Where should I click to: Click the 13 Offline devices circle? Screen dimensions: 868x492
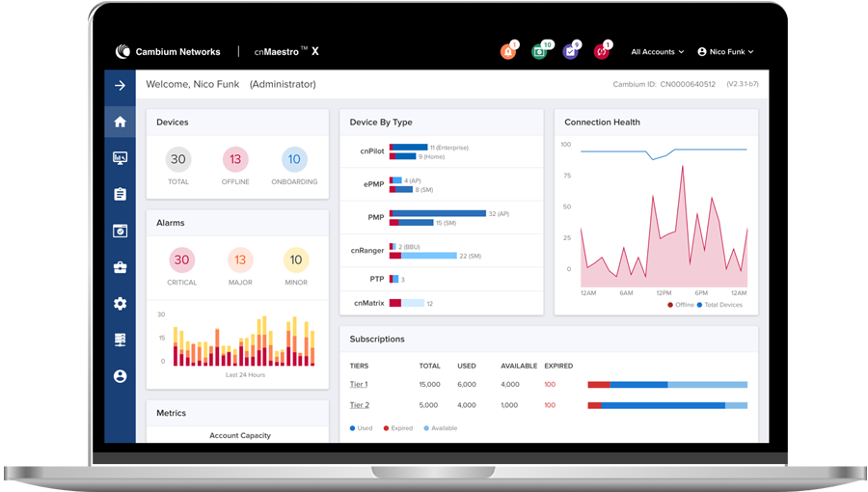pyautogui.click(x=235, y=159)
